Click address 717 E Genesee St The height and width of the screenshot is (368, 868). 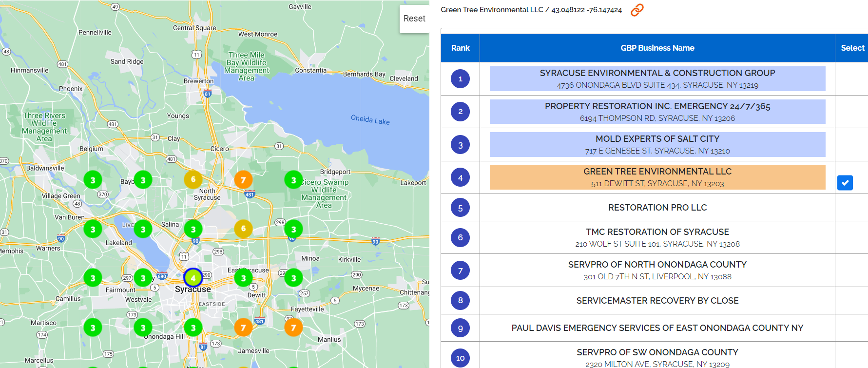point(657,151)
